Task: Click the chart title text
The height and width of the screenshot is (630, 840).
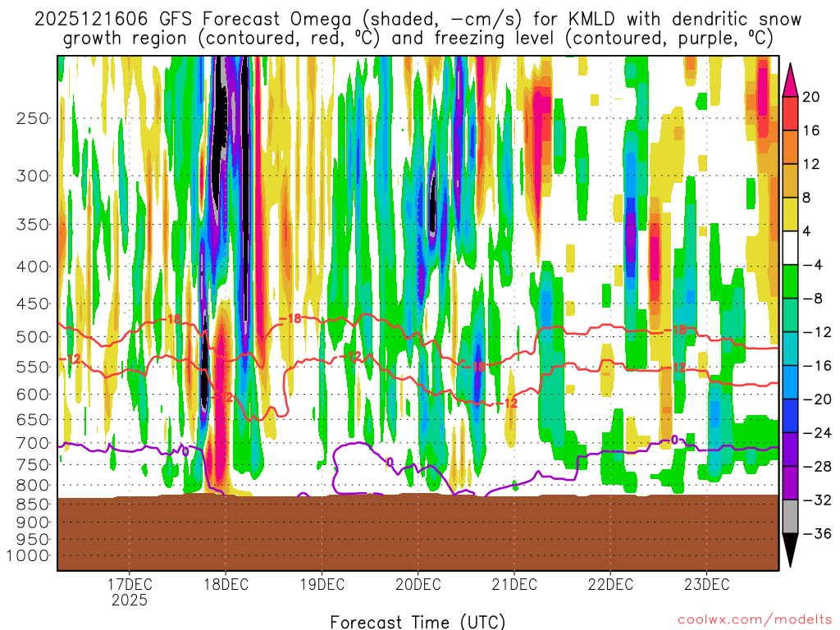Action: 418,29
